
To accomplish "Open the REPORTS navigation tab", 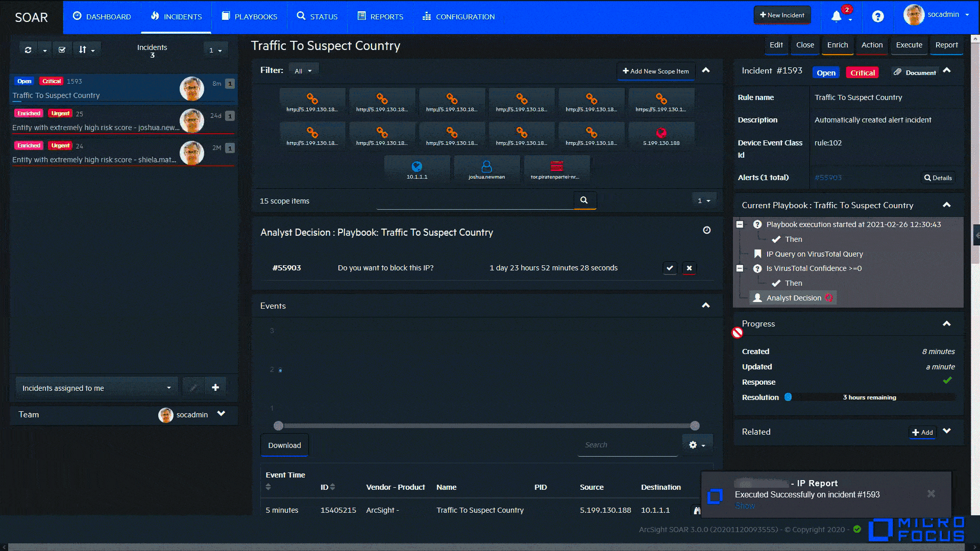I will tap(380, 16).
